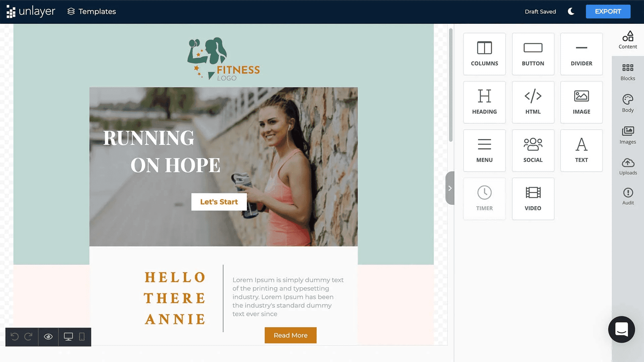Select the Heading content block
The width and height of the screenshot is (644, 362).
[x=484, y=102]
